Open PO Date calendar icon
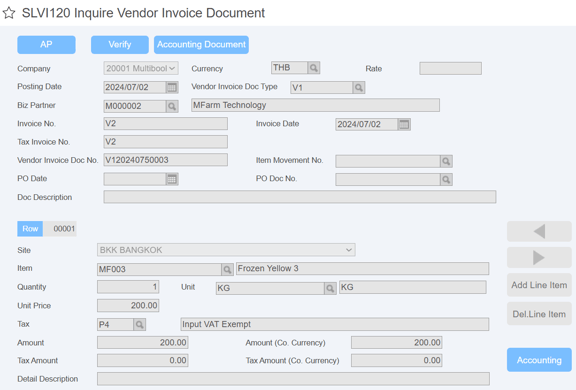The width and height of the screenshot is (576, 390). [172, 179]
